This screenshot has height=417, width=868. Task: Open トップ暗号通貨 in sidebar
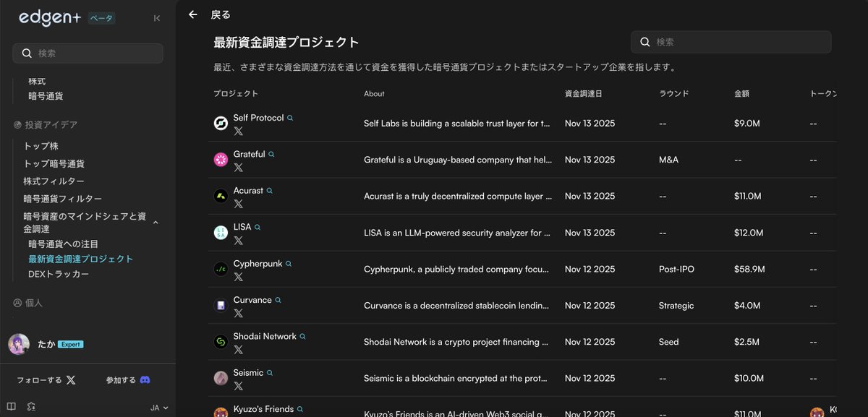(54, 164)
